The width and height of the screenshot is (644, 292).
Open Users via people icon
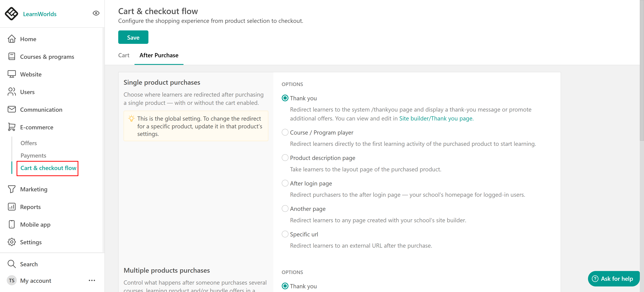pos(12,92)
